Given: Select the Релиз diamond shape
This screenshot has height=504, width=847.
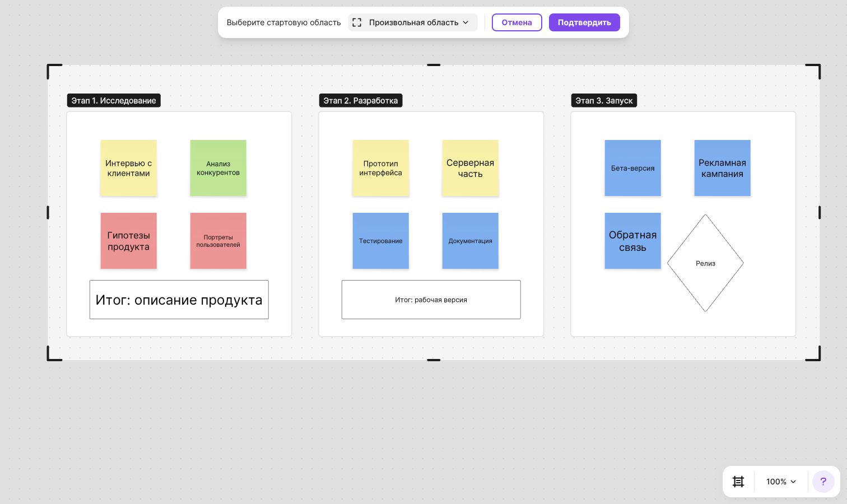Looking at the screenshot, I should point(706,263).
